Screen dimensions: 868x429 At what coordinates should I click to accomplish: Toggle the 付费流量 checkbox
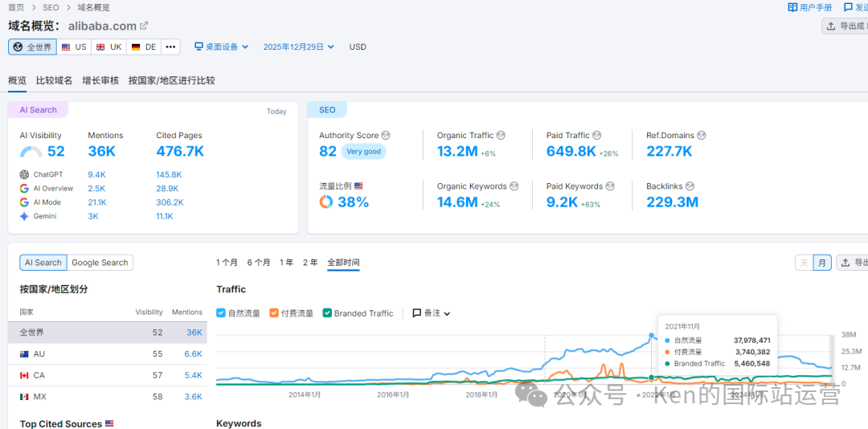point(274,313)
